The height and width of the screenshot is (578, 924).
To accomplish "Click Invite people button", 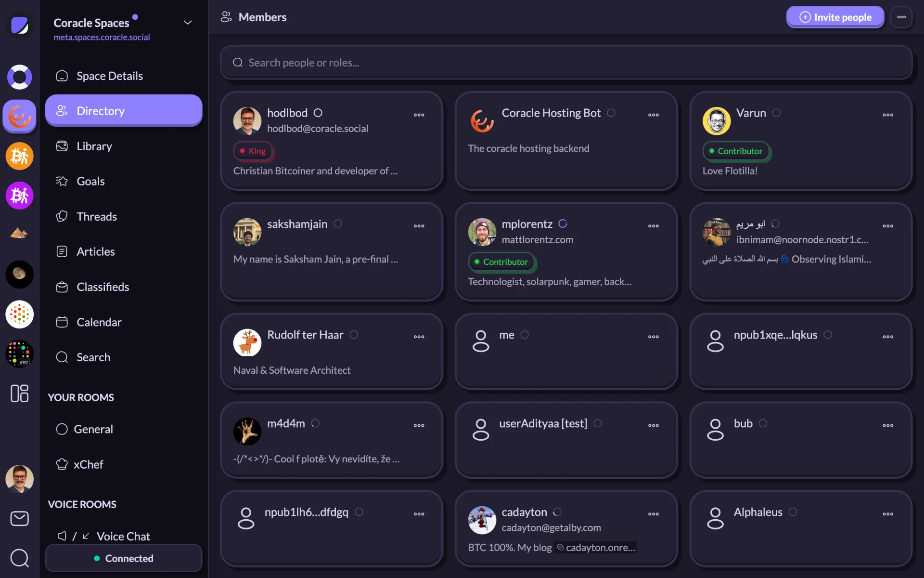I will coord(835,17).
